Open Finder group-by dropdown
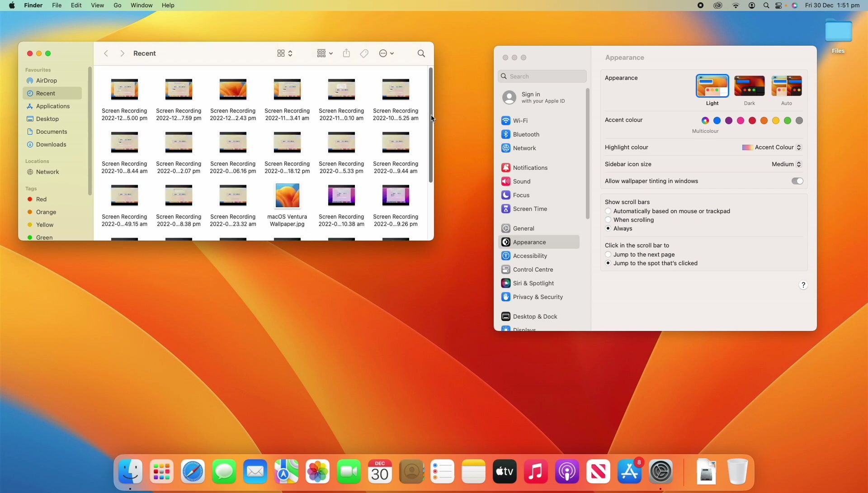 tap(325, 53)
